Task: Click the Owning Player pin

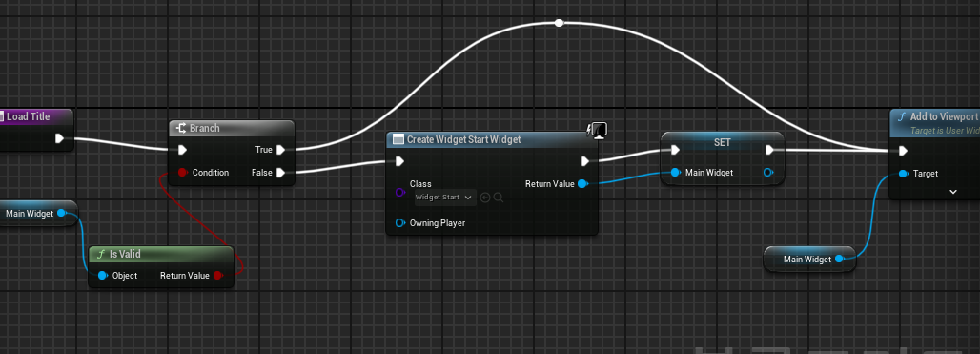Action: point(400,222)
